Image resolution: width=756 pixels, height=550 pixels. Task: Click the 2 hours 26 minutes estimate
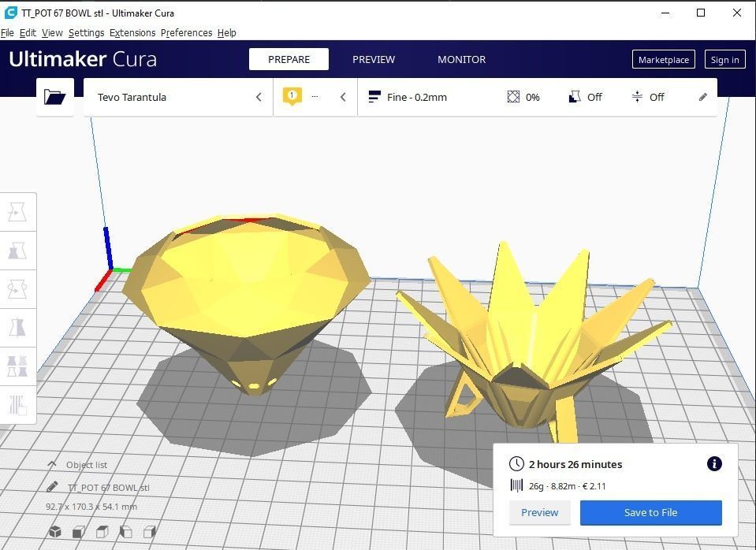(x=575, y=464)
